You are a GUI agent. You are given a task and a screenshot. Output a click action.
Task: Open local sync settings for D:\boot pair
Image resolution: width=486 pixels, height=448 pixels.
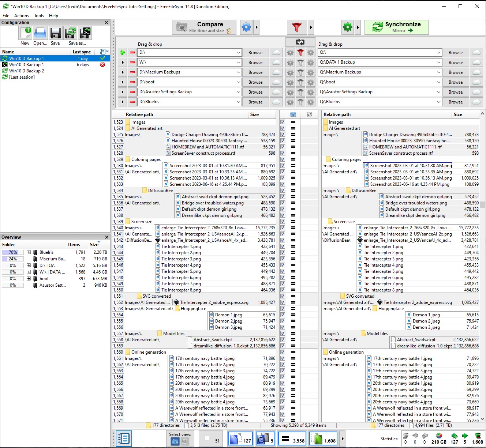coord(311,82)
